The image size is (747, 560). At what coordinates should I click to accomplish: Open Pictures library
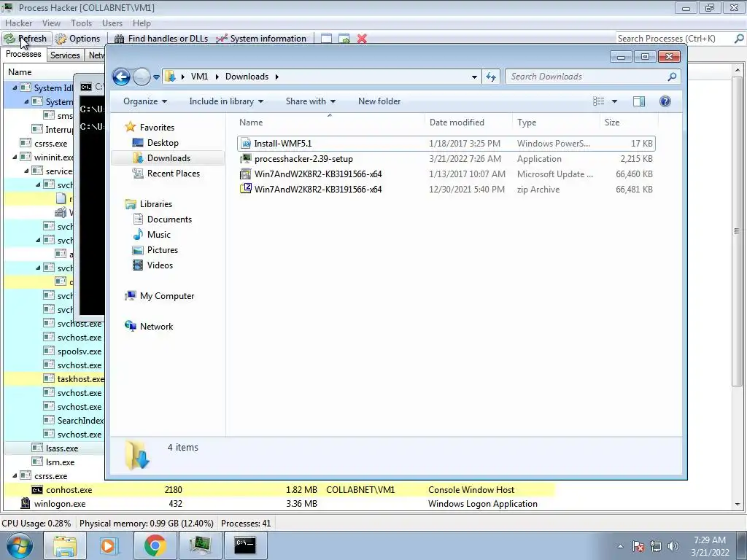coord(163,249)
